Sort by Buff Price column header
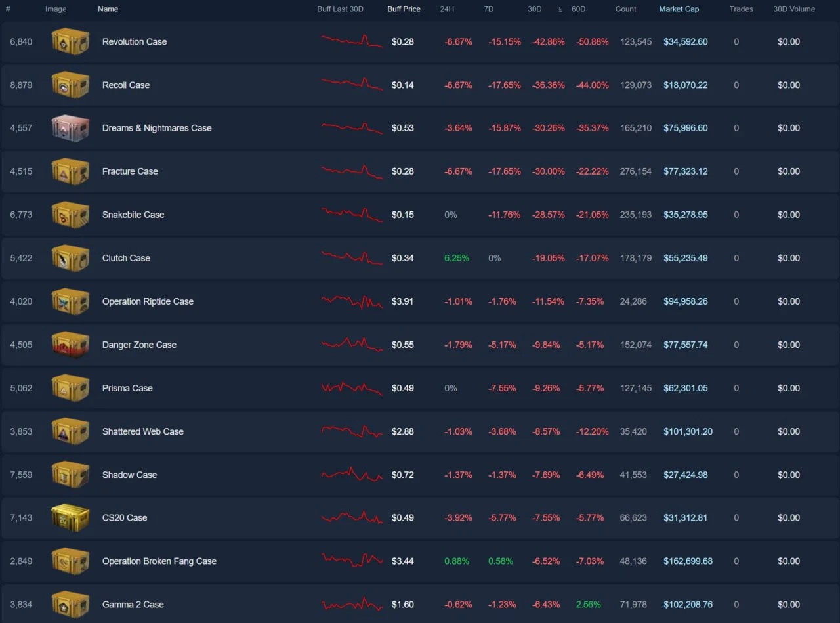 click(x=404, y=9)
